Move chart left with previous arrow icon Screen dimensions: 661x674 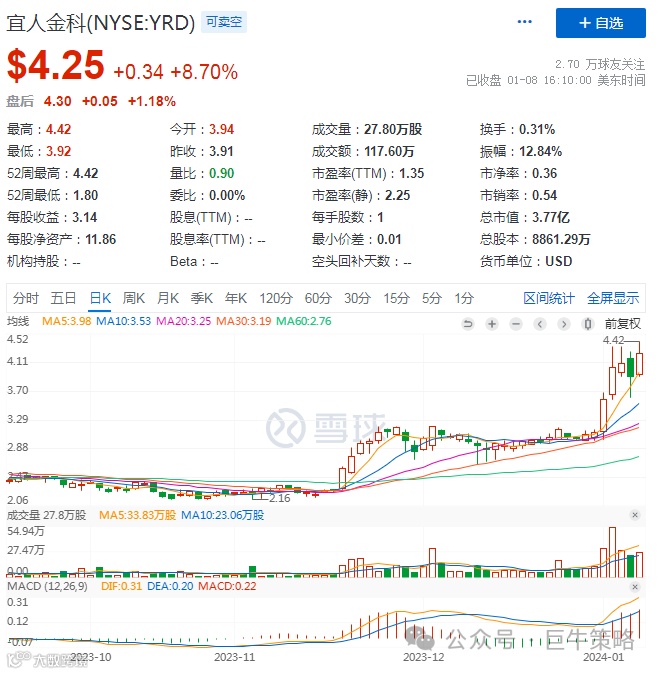pyautogui.click(x=540, y=324)
